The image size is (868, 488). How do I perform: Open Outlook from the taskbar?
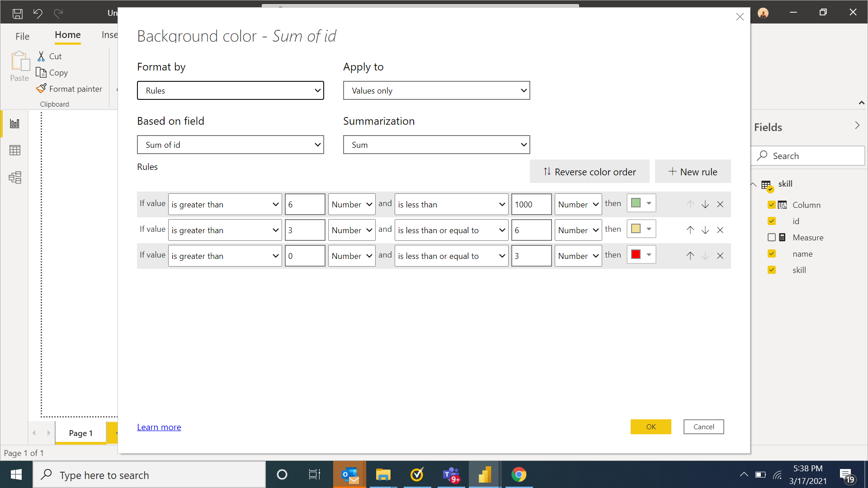click(x=350, y=475)
